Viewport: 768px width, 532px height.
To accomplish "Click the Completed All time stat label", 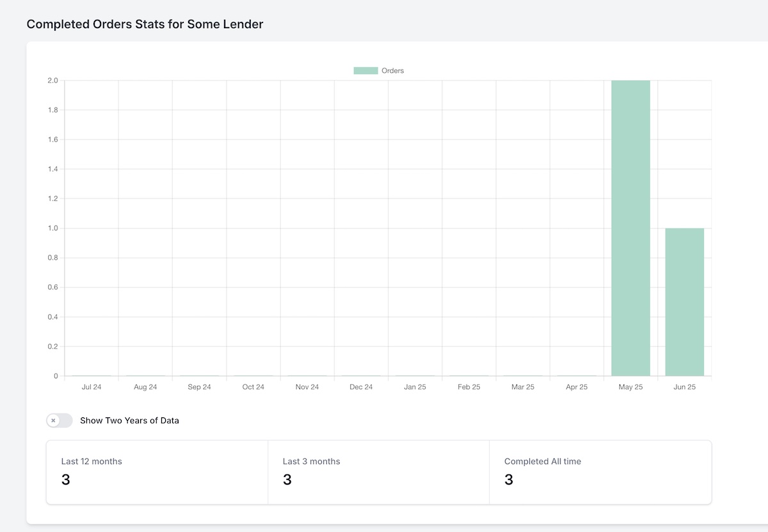I will tap(543, 462).
